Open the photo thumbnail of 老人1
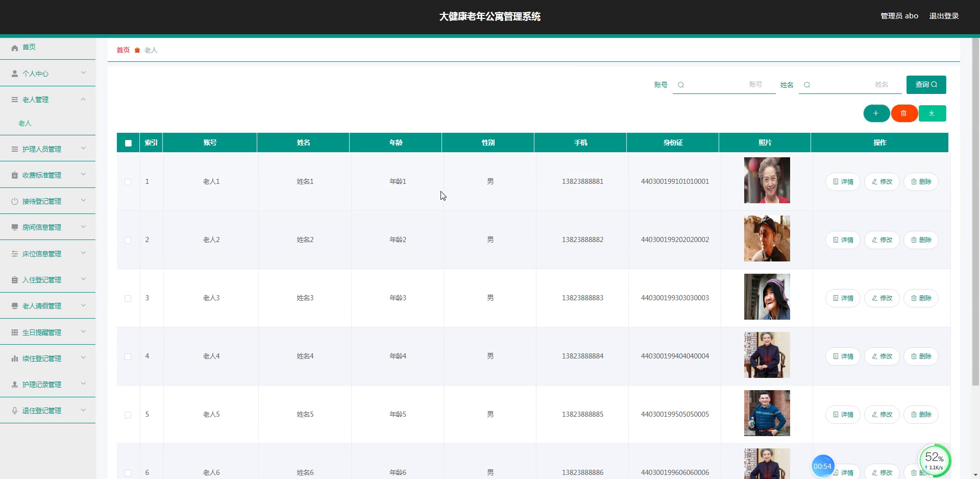The height and width of the screenshot is (479, 980). 767,180
